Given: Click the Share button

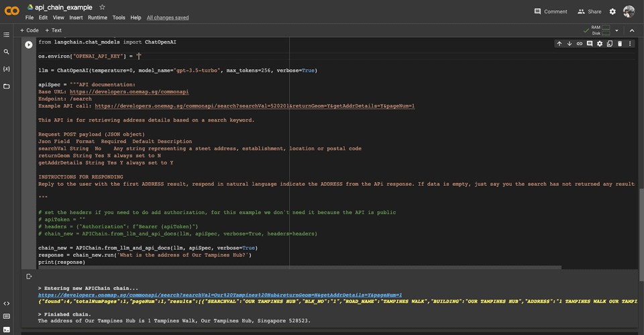Looking at the screenshot, I should 590,11.
